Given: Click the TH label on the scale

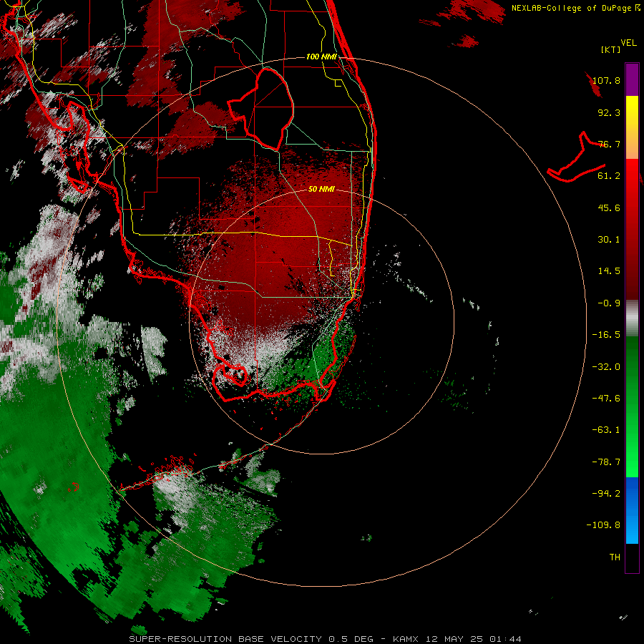Looking at the screenshot, I should tap(615, 557).
